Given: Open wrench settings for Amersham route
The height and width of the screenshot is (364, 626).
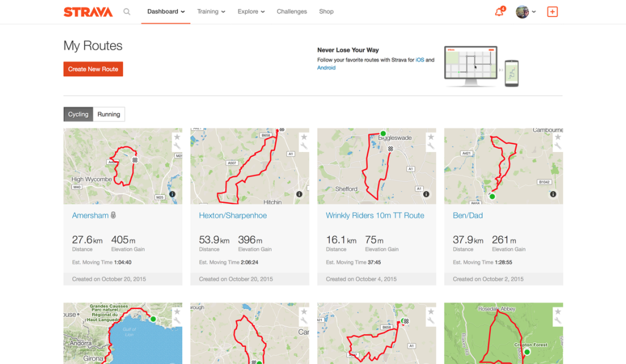Looking at the screenshot, I should 177,147.
